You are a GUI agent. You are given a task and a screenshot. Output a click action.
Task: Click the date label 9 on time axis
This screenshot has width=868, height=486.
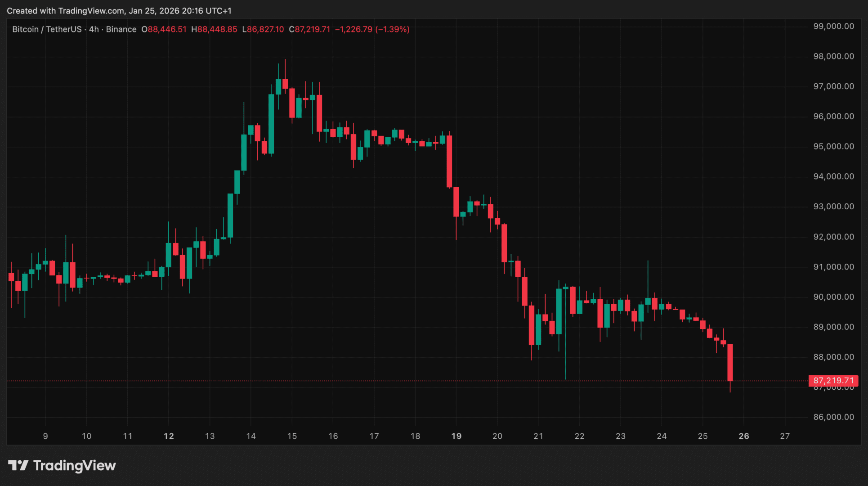45,436
